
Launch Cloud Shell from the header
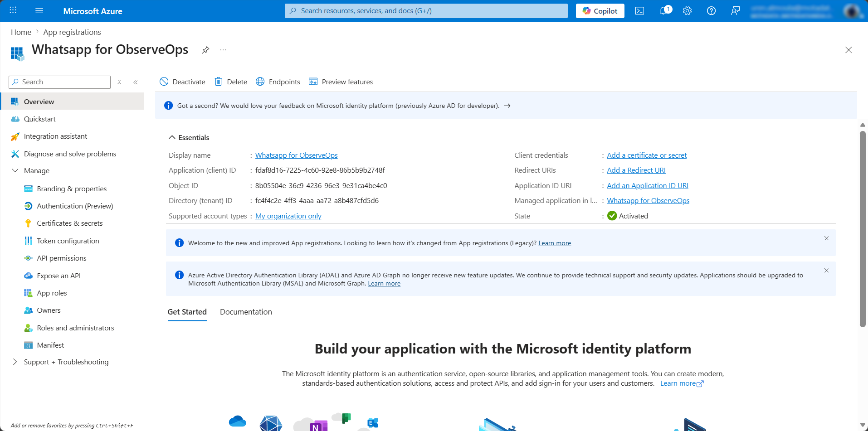(639, 11)
